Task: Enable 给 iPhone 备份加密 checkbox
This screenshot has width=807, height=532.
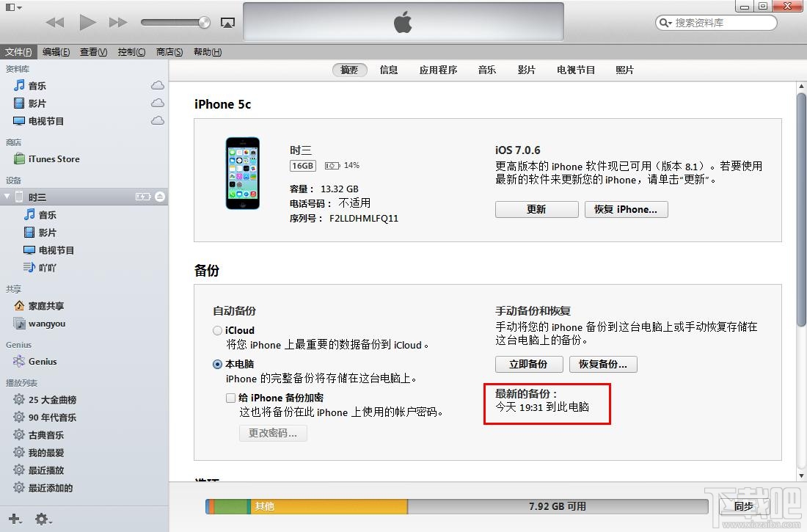Action: [230, 398]
